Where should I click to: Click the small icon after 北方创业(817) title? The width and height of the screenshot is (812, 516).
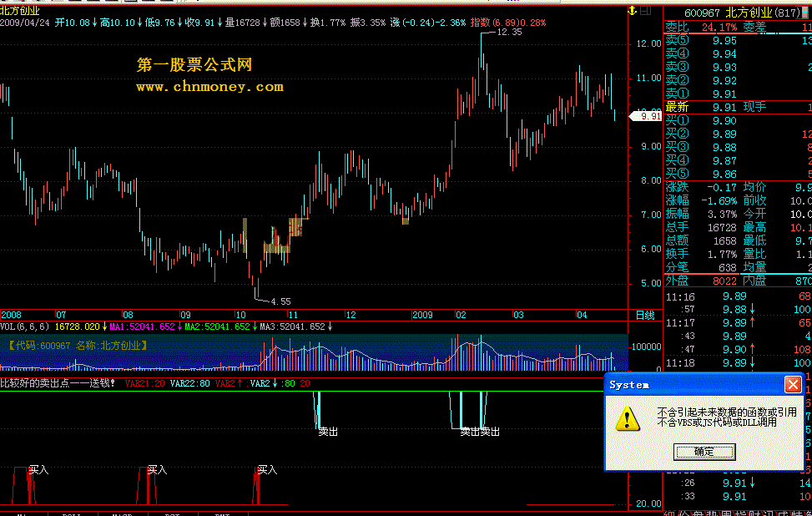[805, 13]
